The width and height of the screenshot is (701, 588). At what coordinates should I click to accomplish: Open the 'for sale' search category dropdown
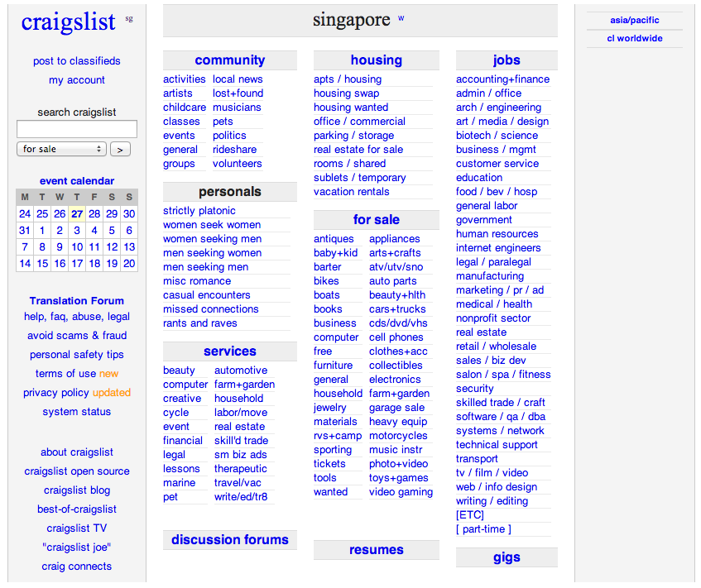click(x=62, y=149)
